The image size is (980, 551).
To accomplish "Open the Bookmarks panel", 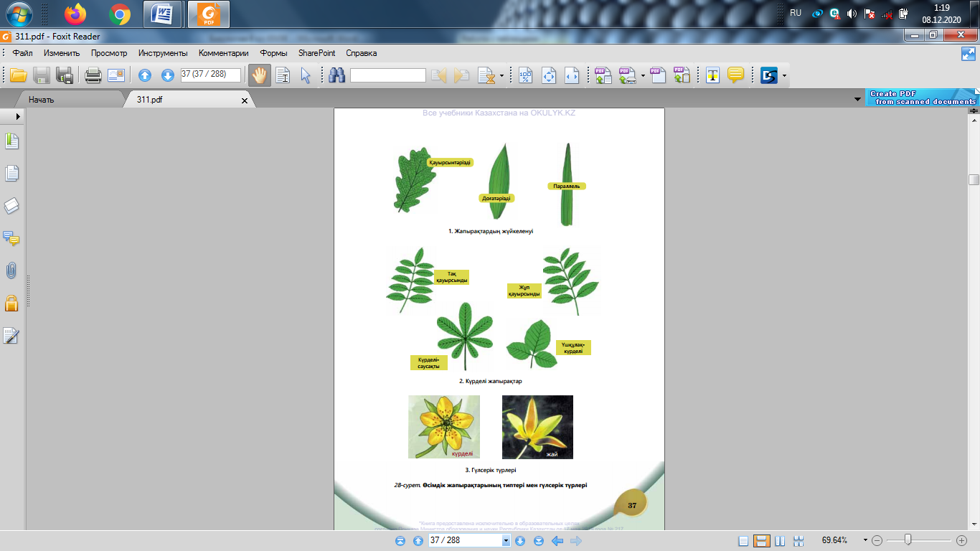I will point(11,141).
